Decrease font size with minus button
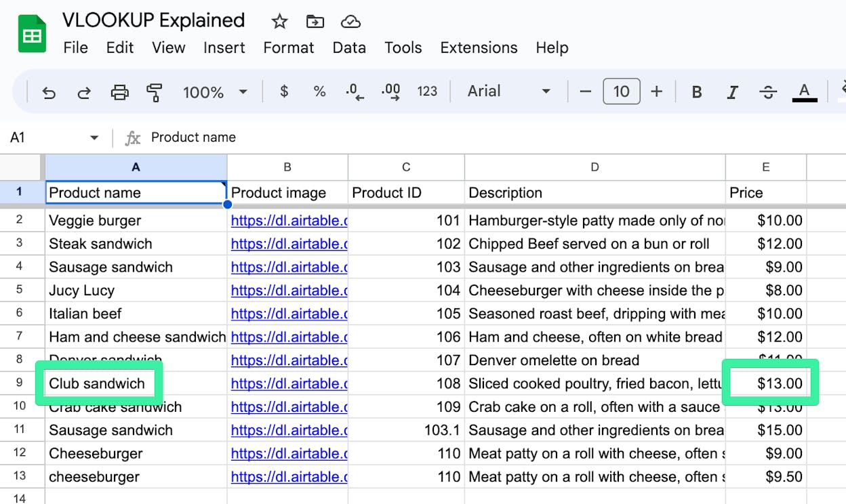This screenshot has height=504, width=846. point(586,91)
